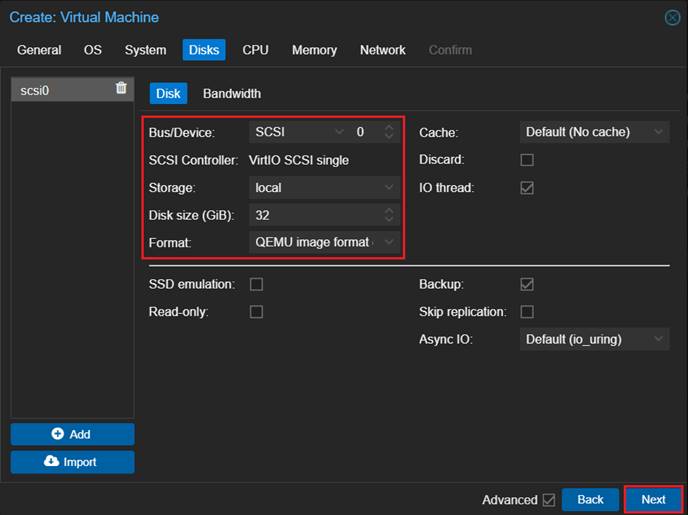Open the Cache mode dropdown
This screenshot has height=515, width=688.
[x=595, y=132]
